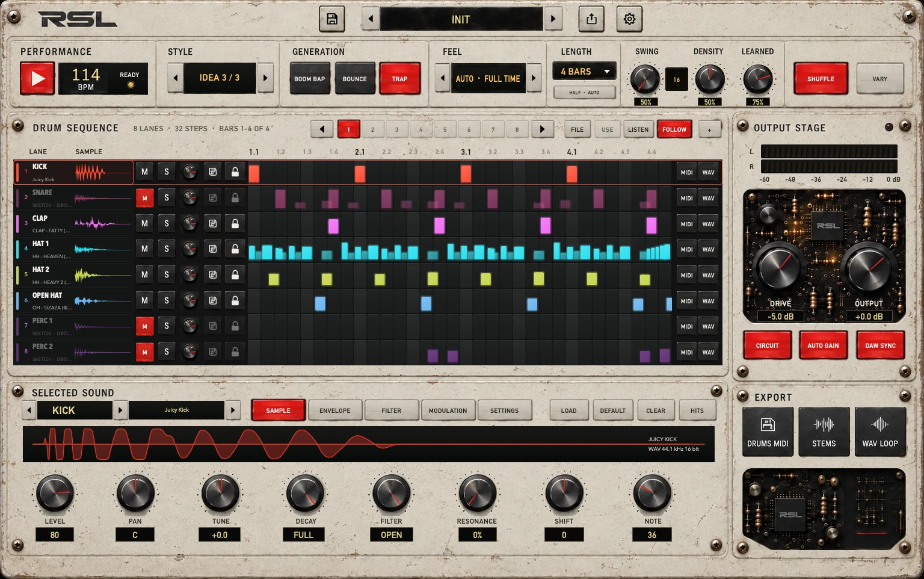This screenshot has height=579, width=924.
Task: Toggle the Follow button off
Action: 674,129
